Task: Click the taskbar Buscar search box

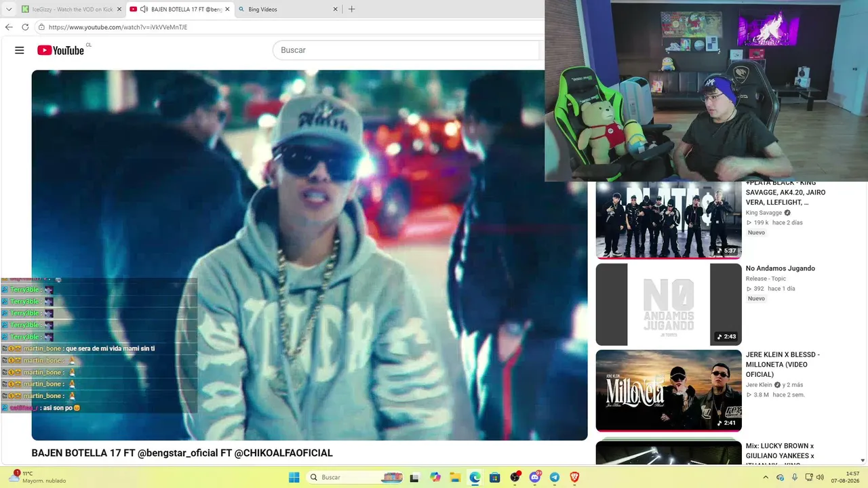Action: 355,477
